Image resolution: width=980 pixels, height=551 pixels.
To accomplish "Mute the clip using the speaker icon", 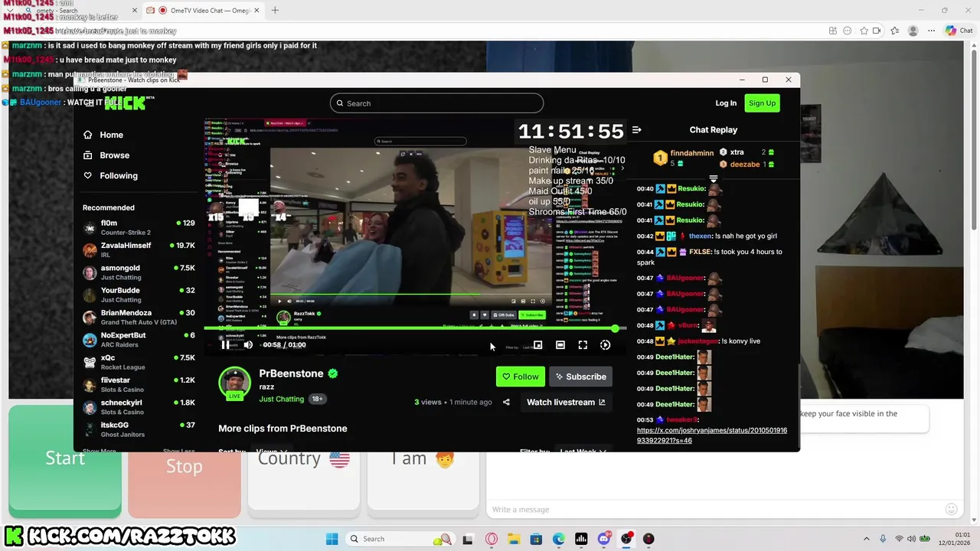I will pyautogui.click(x=248, y=345).
